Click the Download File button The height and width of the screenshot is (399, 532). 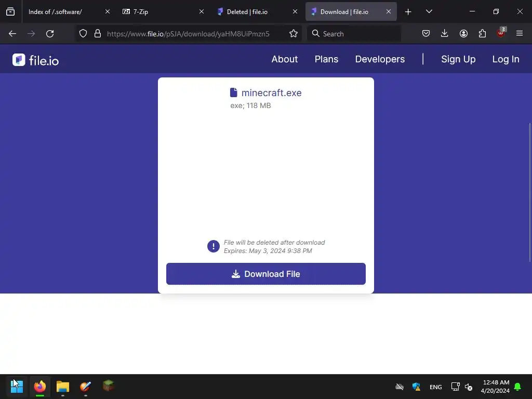pos(266,274)
